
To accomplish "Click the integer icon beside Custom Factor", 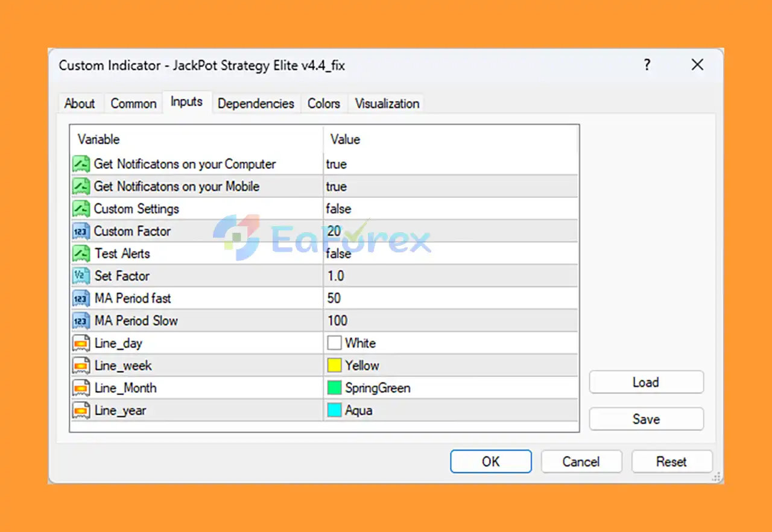I will click(81, 231).
